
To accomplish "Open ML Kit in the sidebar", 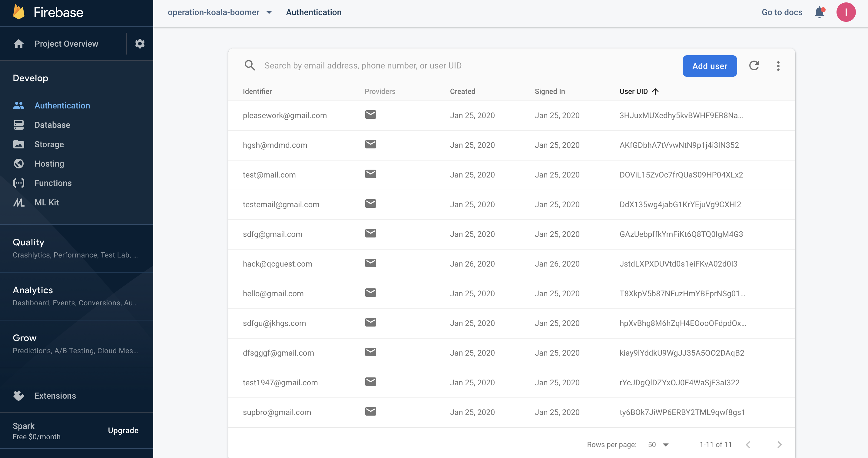I will click(47, 203).
